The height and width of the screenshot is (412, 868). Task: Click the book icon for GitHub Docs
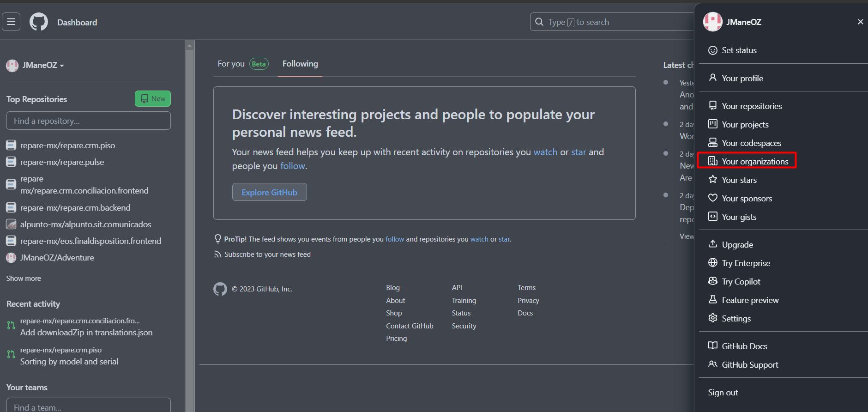713,346
